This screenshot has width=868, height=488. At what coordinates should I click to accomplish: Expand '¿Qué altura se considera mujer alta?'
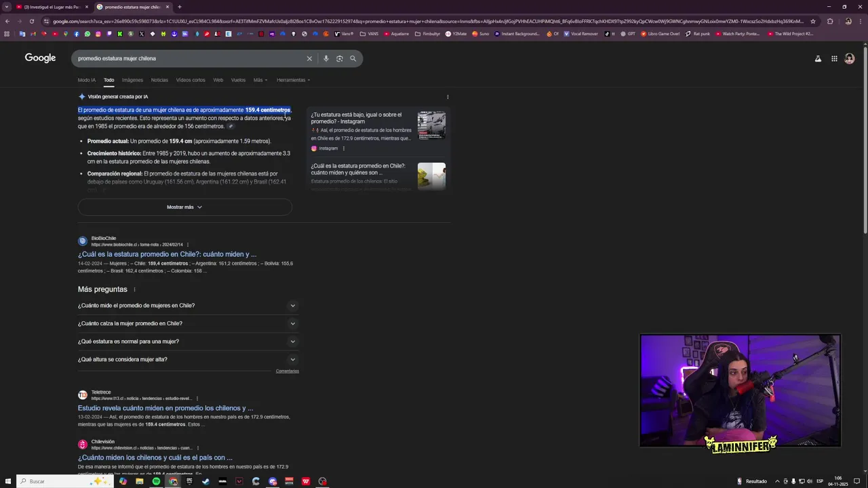coord(187,359)
